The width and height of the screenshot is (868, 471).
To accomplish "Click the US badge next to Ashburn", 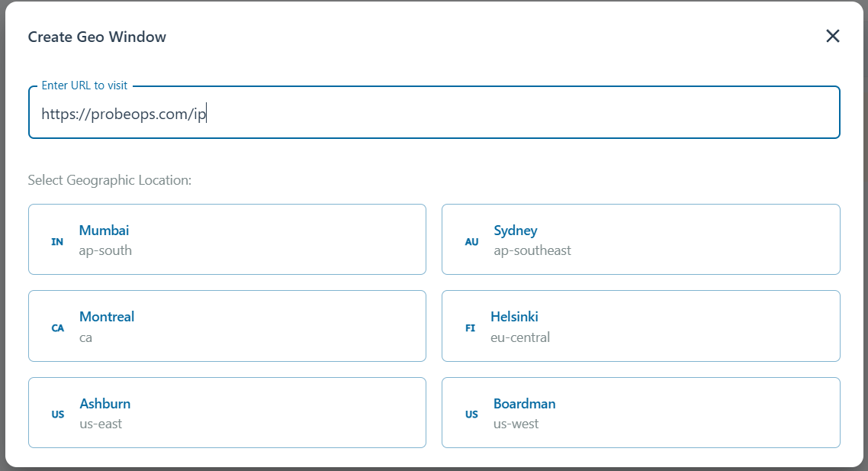I will coord(56,414).
